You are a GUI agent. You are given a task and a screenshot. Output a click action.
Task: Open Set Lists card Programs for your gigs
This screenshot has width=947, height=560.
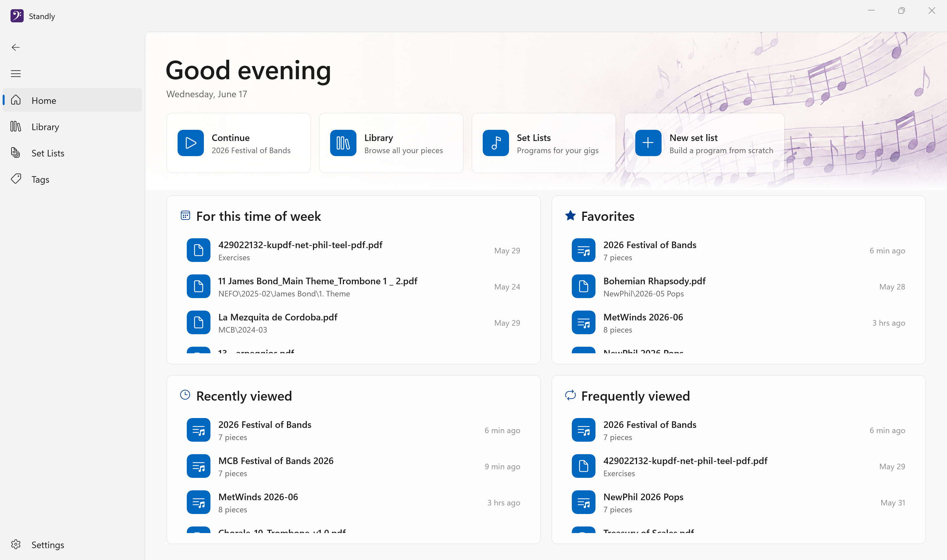[544, 143]
